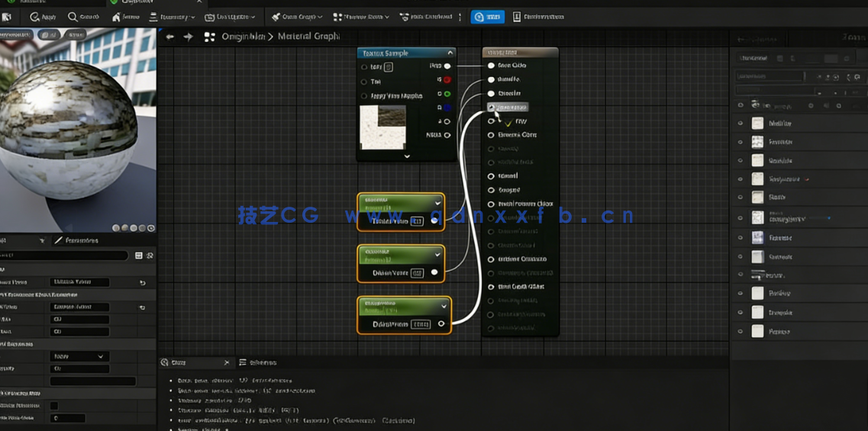
Task: Click the Apply View MipBias input pin
Action: click(x=363, y=95)
